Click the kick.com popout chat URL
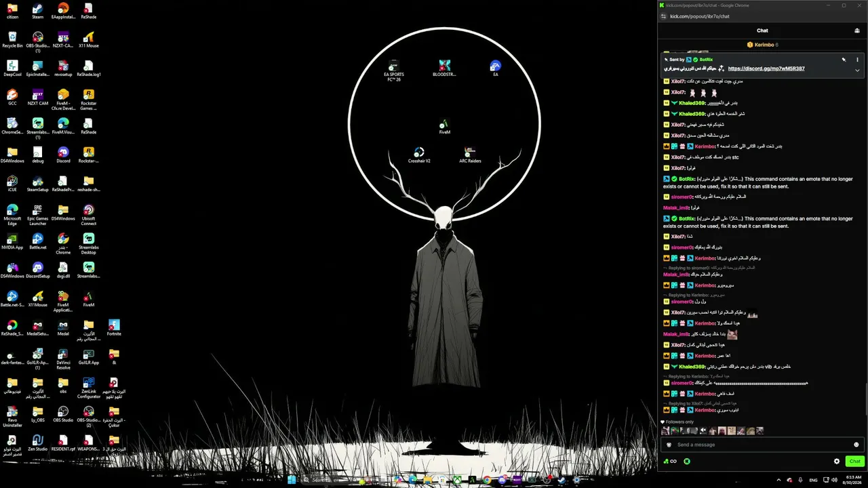This screenshot has height=488, width=868. (x=699, y=16)
